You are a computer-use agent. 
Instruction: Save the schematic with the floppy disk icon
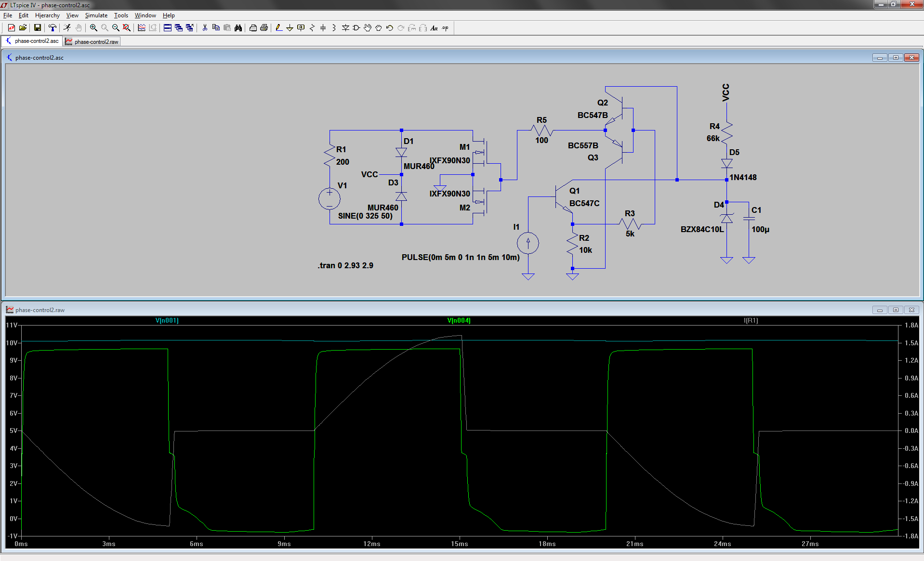pyautogui.click(x=37, y=28)
